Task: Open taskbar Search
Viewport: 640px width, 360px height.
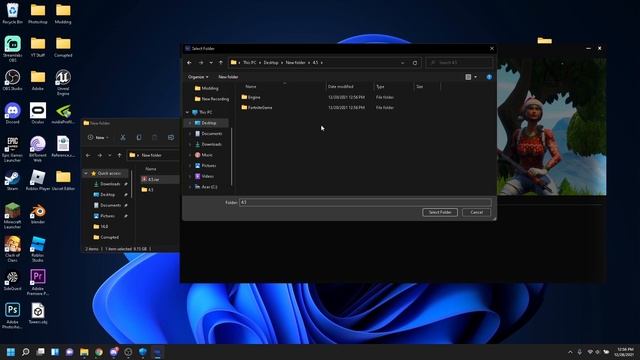Action: pyautogui.click(x=26, y=352)
